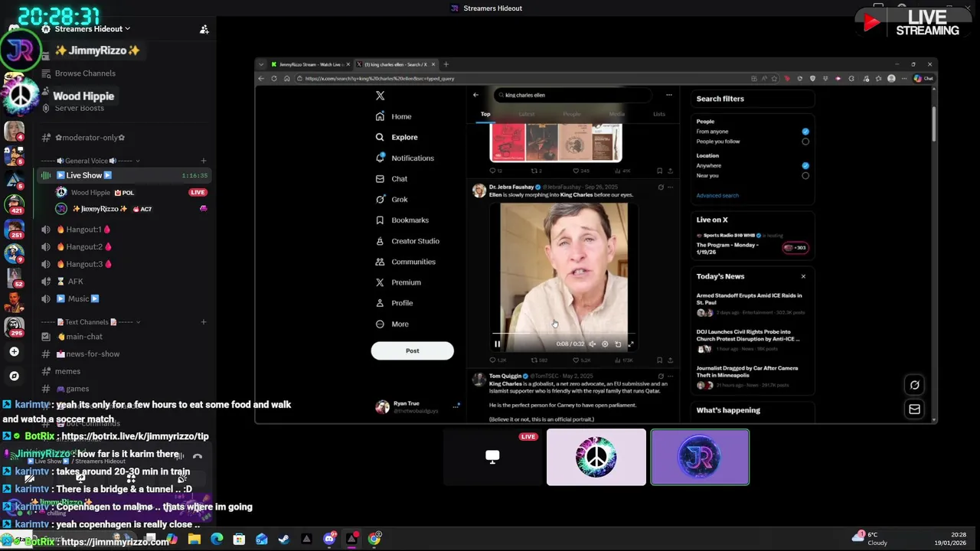This screenshot has height=551, width=980.
Task: Click the LIVE badge next to Wood Hippie
Action: (x=198, y=193)
